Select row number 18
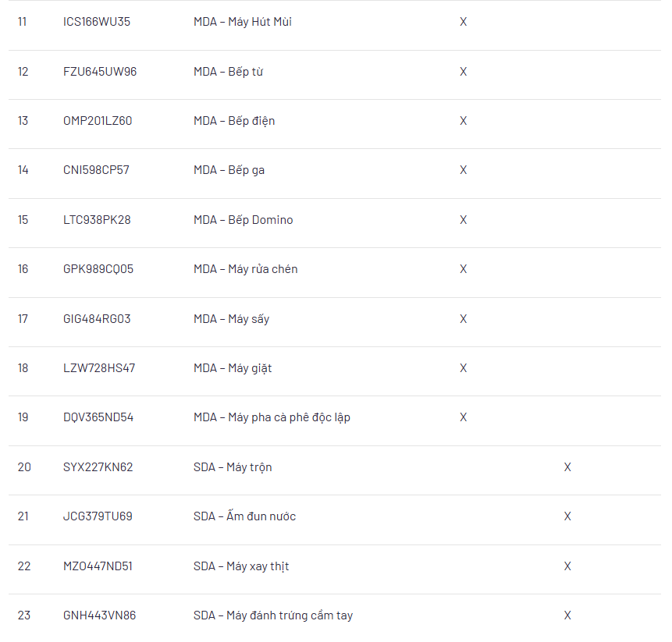672x642 pixels. click(23, 368)
